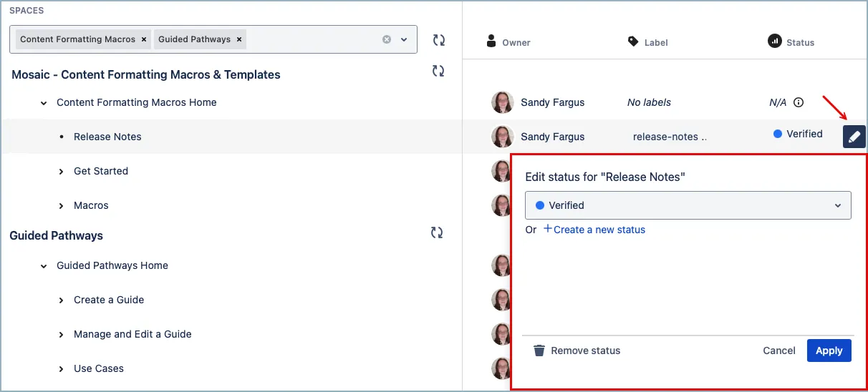The height and width of the screenshot is (392, 868).
Task: Click the Status column header text
Action: click(801, 43)
